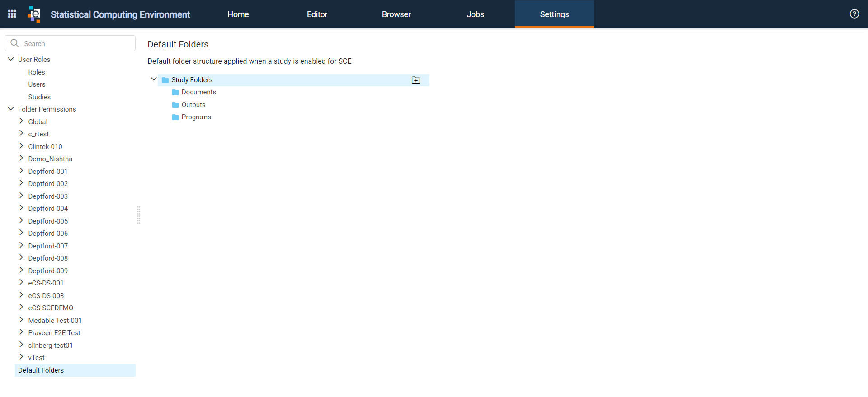868x397 pixels.
Task: Select the Praveen E2E Test study
Action: (54, 333)
